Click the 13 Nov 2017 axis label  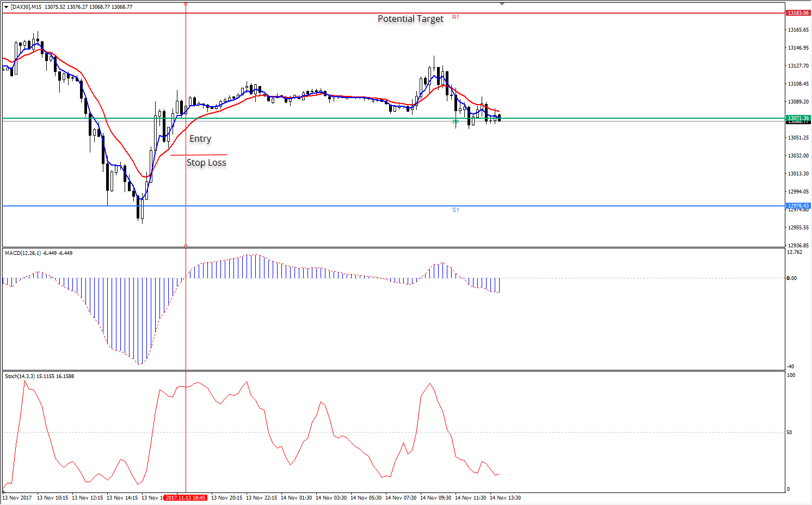coord(17,497)
